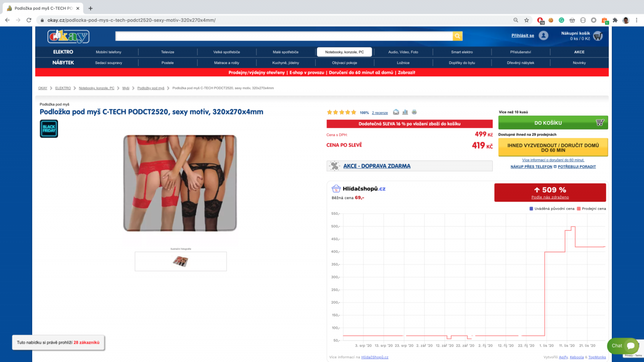The width and height of the screenshot is (644, 362).
Task: Click the printer icon near reviews
Action: 414,112
